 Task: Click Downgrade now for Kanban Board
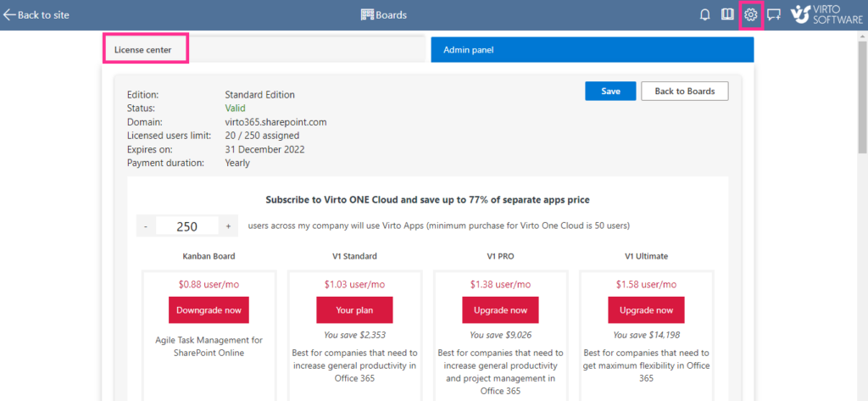pyautogui.click(x=209, y=310)
